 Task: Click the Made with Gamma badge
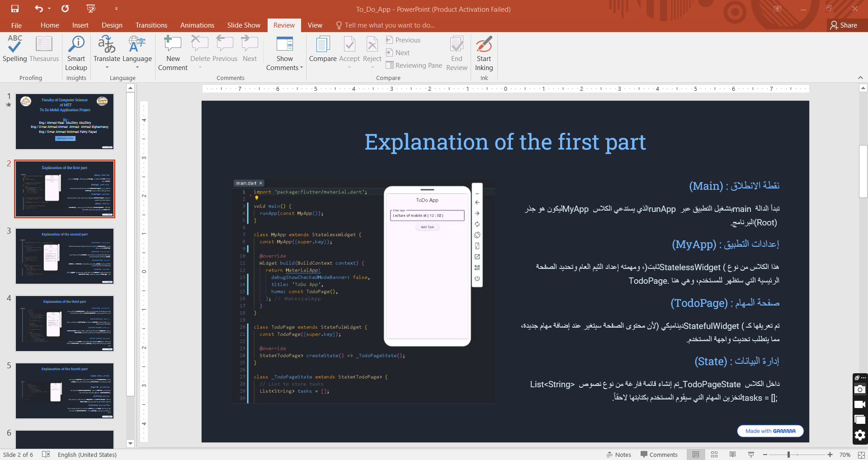point(770,431)
